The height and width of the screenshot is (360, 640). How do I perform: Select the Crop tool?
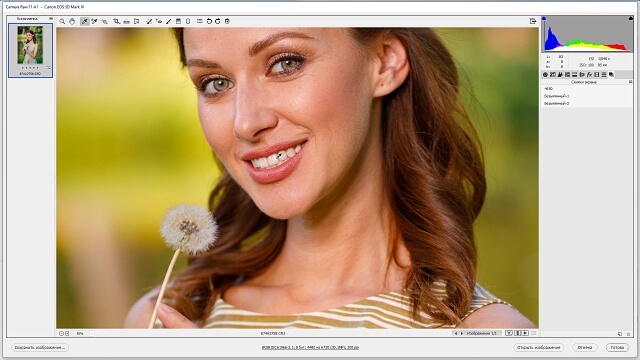coord(117,21)
